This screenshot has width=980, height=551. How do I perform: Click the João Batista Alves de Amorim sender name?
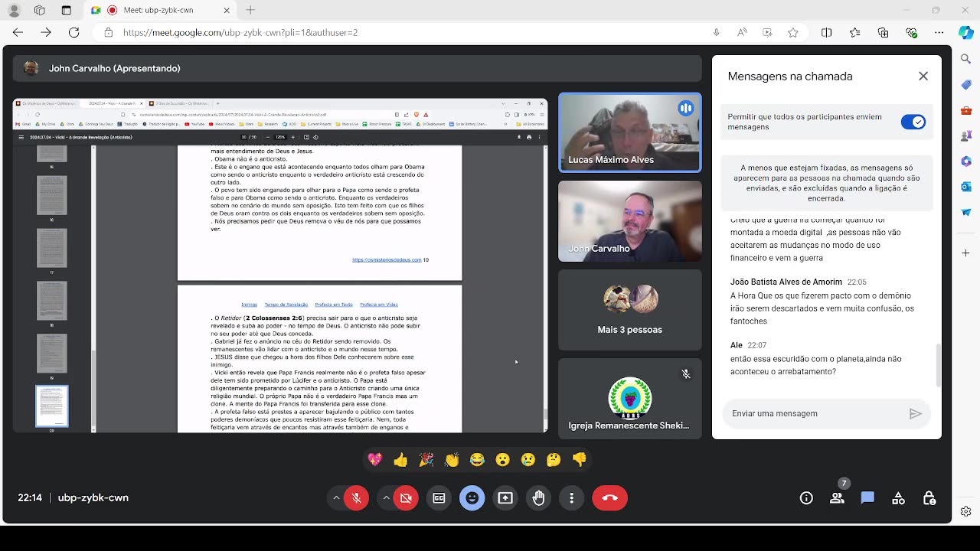(x=786, y=282)
